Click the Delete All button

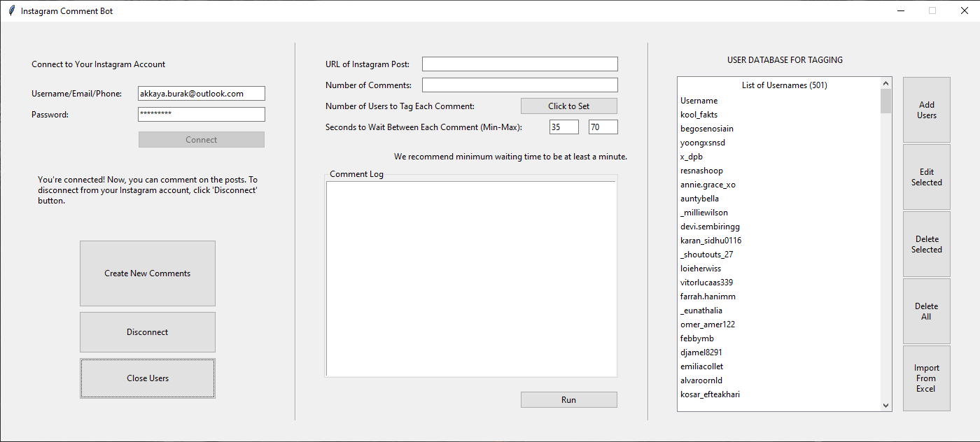926,311
